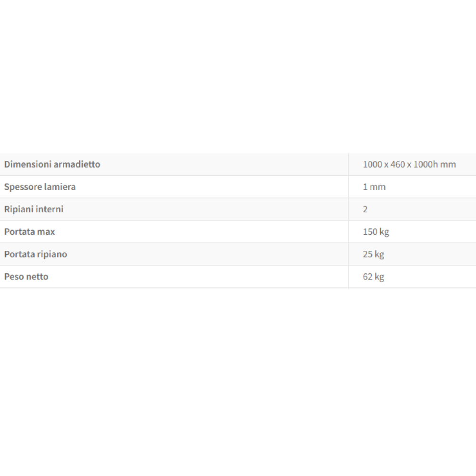The width and height of the screenshot is (476, 476).
Task: Click the 'Ripiani interni' label
Action: click(x=34, y=209)
